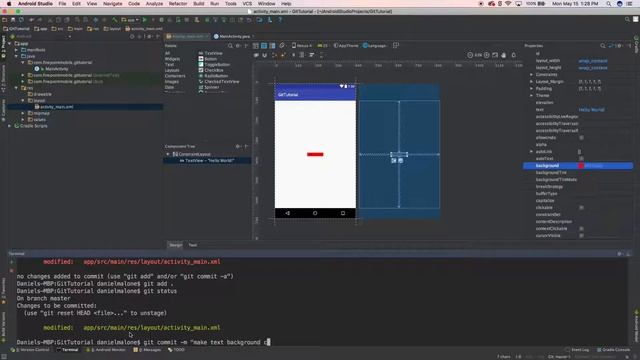The image size is (640, 360).
Task: Click the screen orientation icon in editor
Action: (282, 46)
